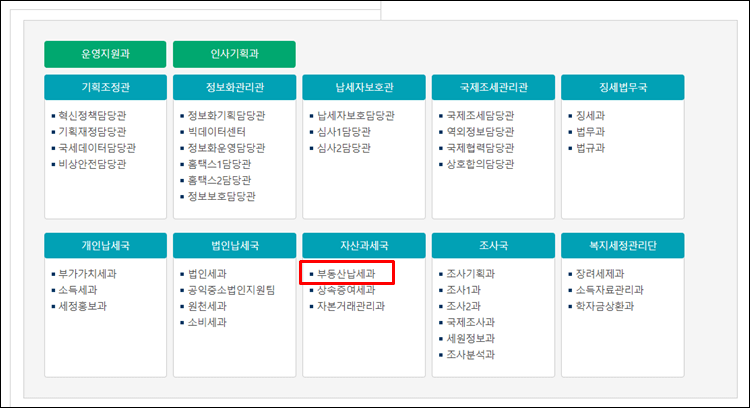
Task: Go to 조사분석과
Action: tap(471, 355)
